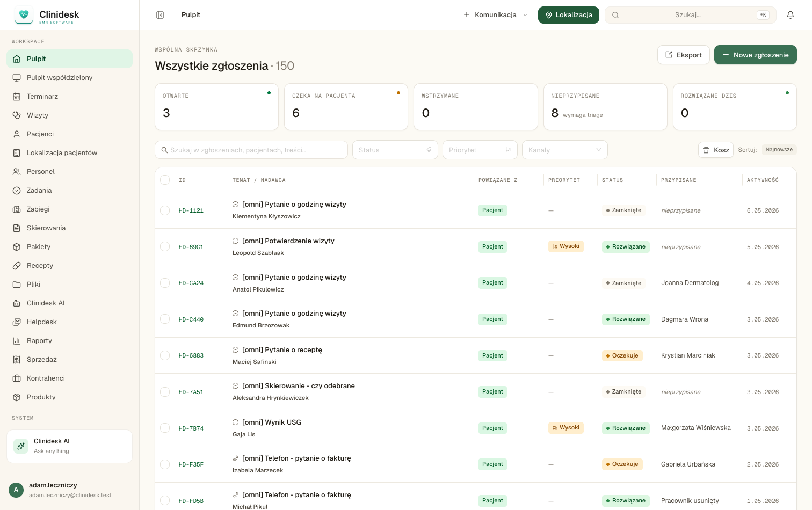Screen dimensions: 812x510
Task: Click the global Szukaj search field
Action: pyautogui.click(x=691, y=15)
